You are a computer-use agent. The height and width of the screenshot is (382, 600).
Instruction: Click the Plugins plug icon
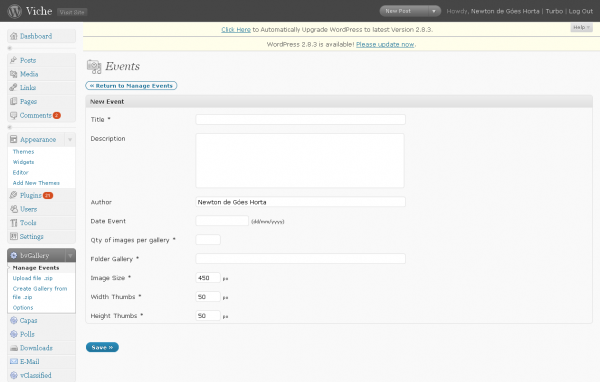tap(14, 195)
